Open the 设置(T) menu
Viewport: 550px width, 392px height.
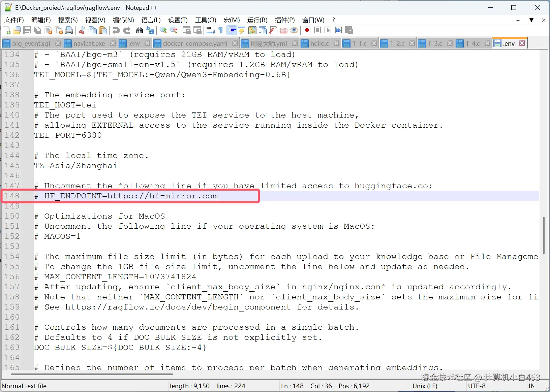tap(178, 20)
